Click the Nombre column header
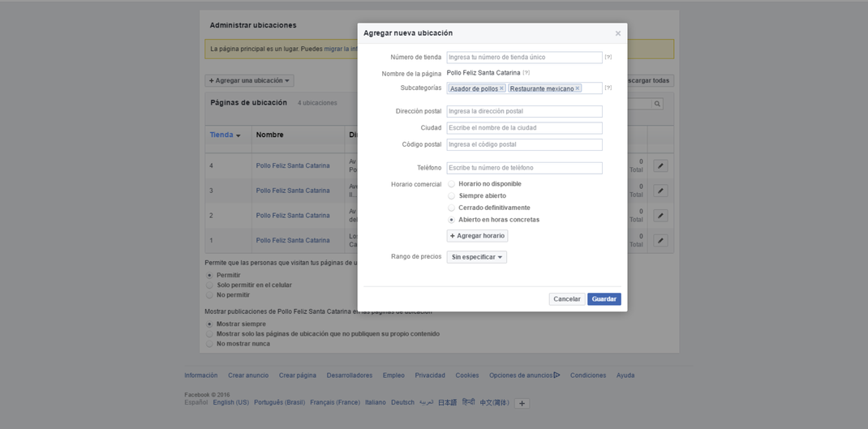Viewport: 868px width, 429px height. pos(269,135)
